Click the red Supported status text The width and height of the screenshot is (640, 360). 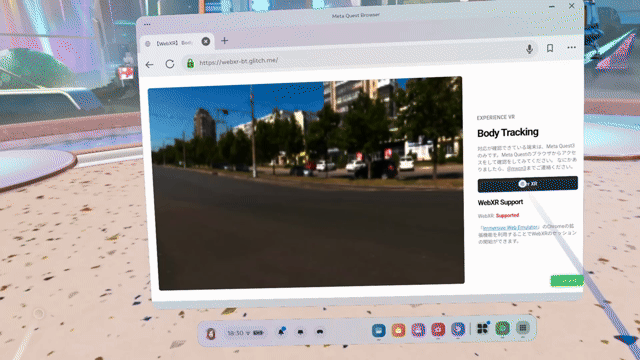click(507, 215)
